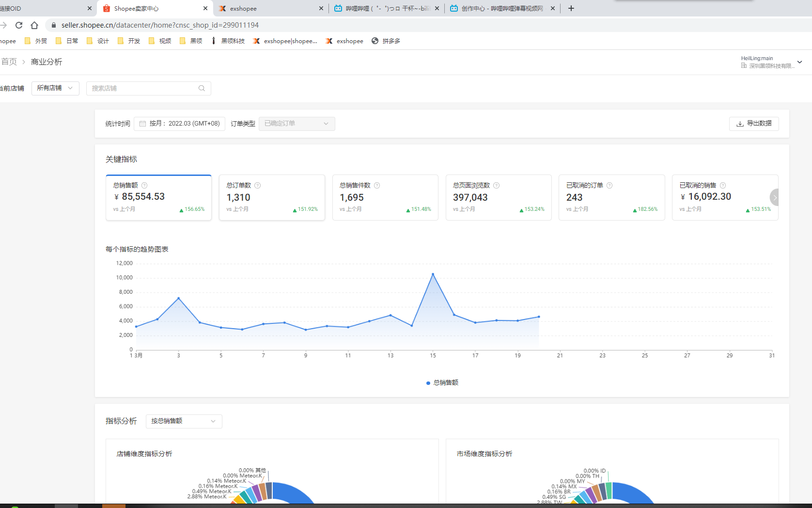Viewport: 812px width, 508px height.
Task: Toggle the 总销售额 chart legend item
Action: pos(442,383)
